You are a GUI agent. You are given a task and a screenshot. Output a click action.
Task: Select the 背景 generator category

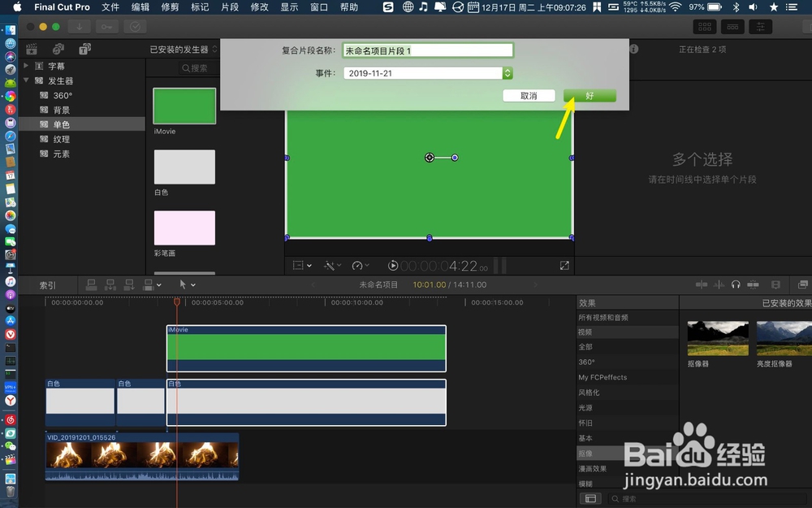[61, 110]
